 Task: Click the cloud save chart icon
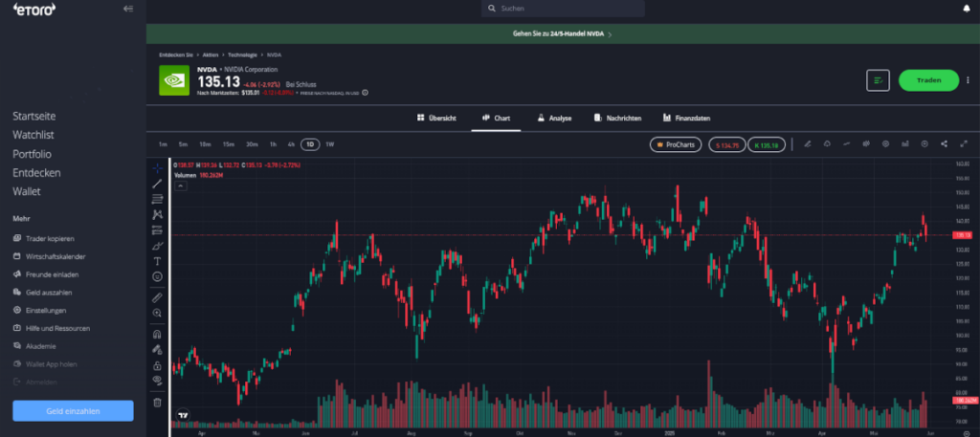[x=827, y=144]
